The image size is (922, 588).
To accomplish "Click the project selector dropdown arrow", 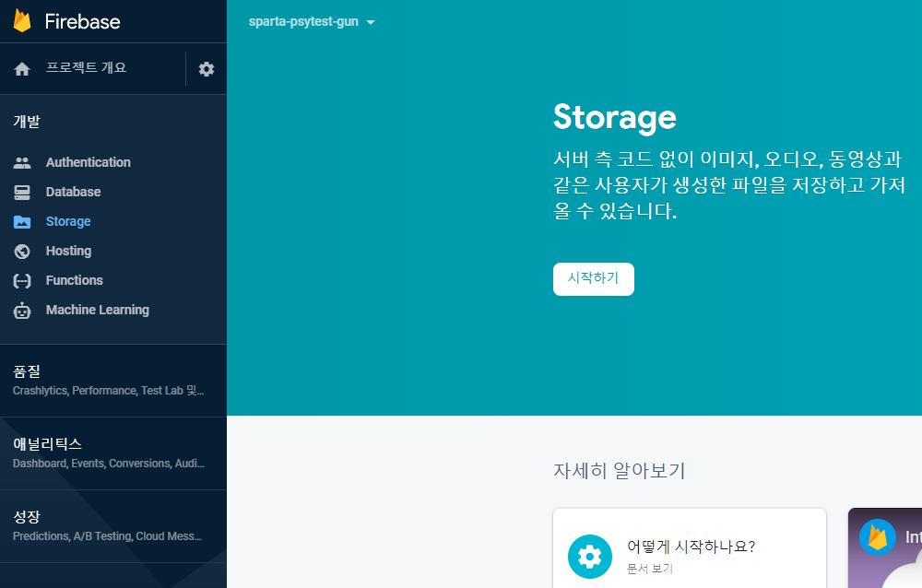I will tap(371, 22).
